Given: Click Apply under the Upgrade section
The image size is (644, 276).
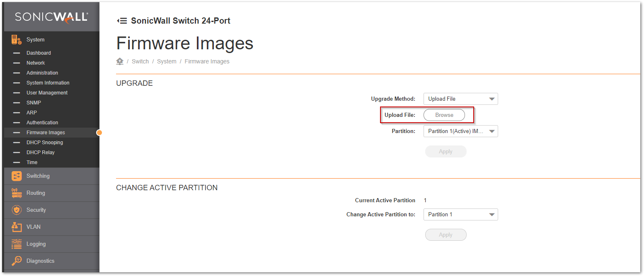Looking at the screenshot, I should [445, 152].
